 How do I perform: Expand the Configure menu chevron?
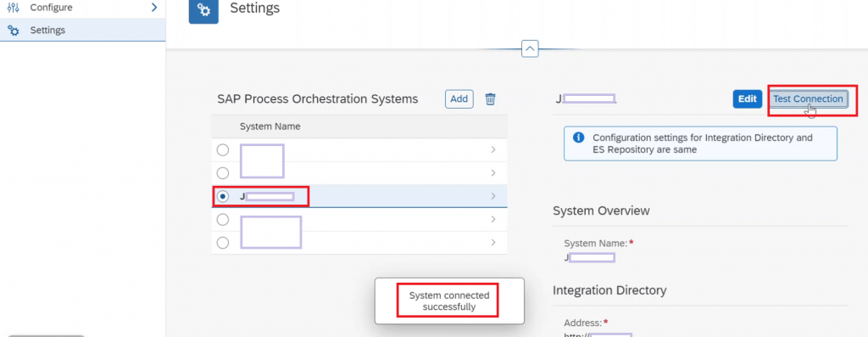(154, 7)
